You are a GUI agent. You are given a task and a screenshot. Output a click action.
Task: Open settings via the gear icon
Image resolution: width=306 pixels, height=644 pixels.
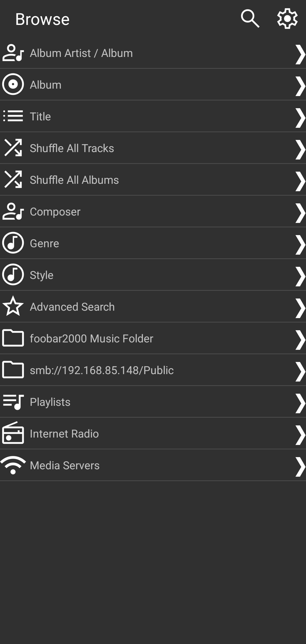point(287,19)
